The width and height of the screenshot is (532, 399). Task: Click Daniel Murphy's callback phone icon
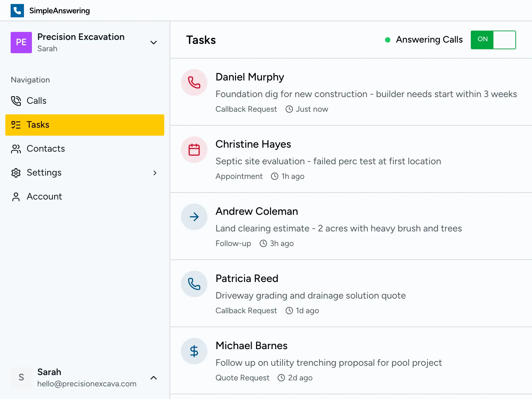point(194,82)
